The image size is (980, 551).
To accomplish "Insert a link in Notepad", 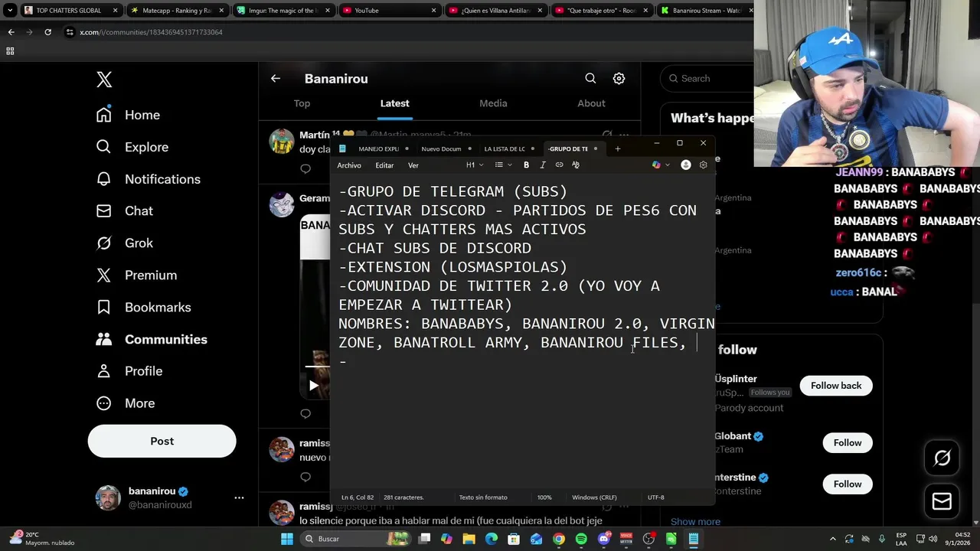I will pos(559,165).
